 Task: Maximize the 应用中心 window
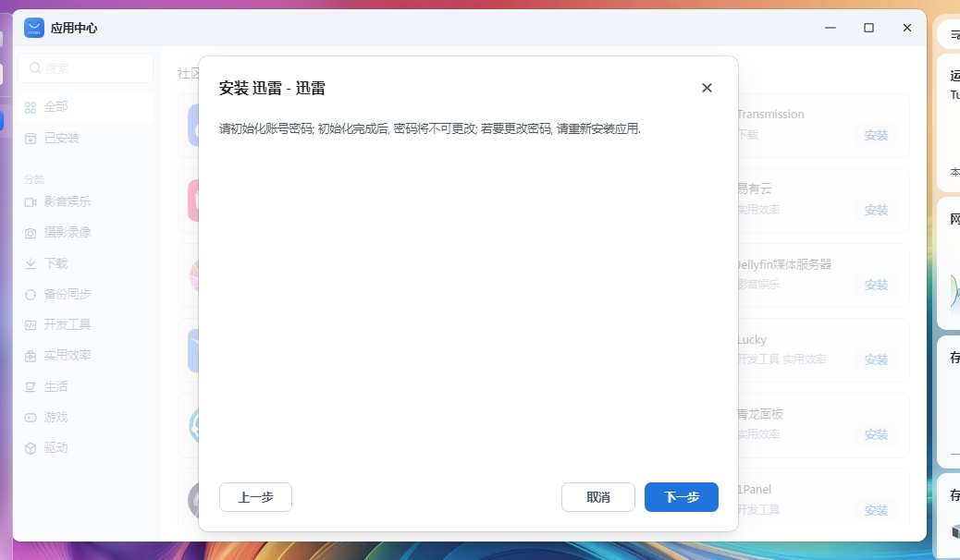[x=868, y=28]
